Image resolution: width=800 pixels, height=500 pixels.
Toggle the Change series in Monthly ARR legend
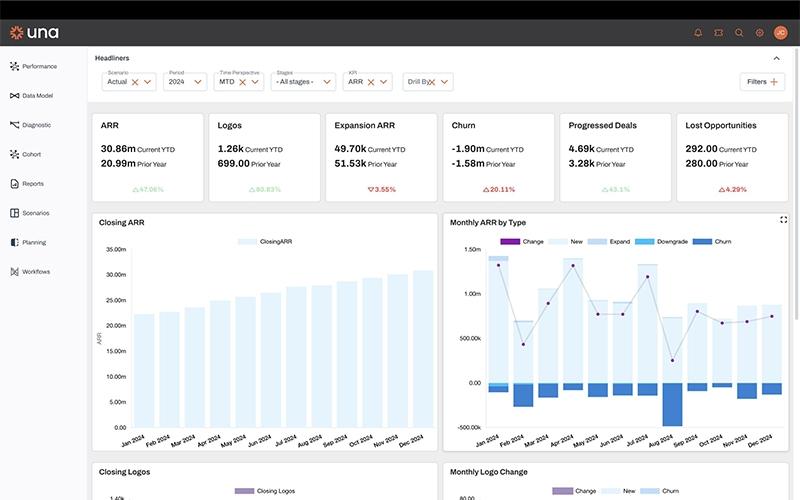522,241
